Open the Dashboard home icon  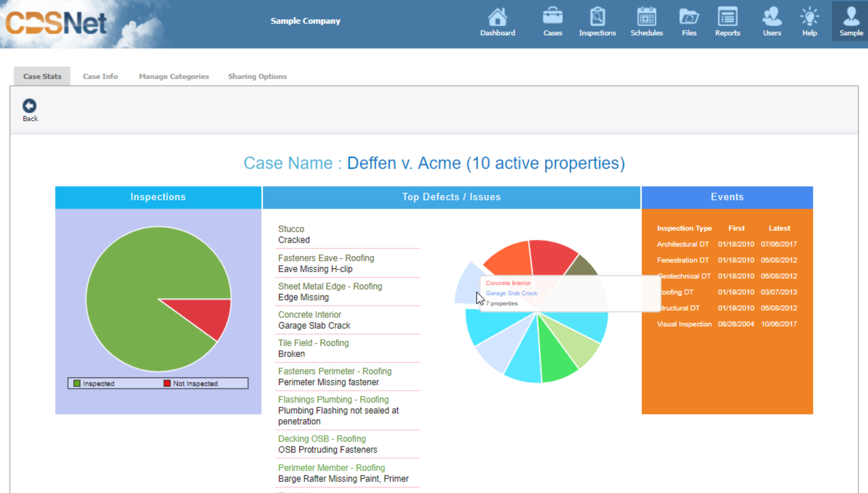click(497, 17)
